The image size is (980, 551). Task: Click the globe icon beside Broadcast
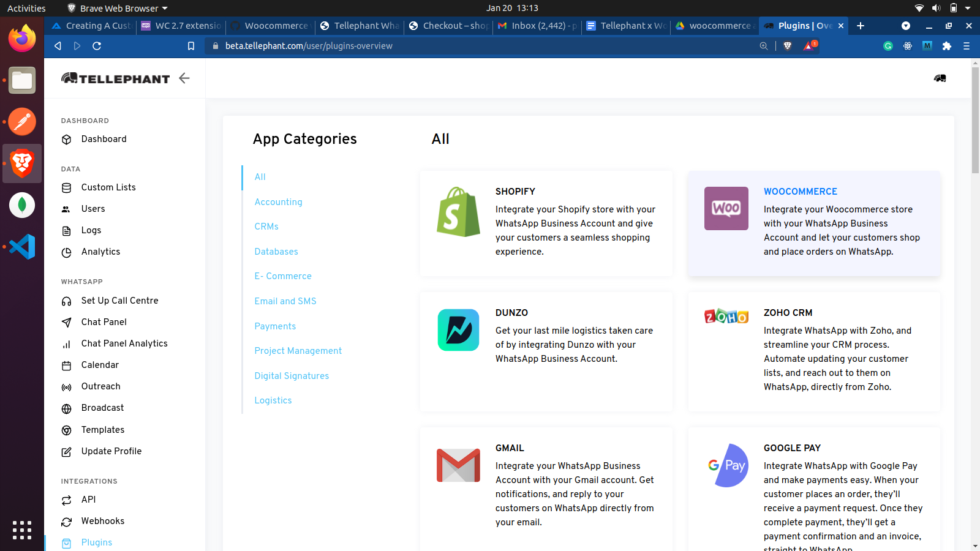click(67, 408)
